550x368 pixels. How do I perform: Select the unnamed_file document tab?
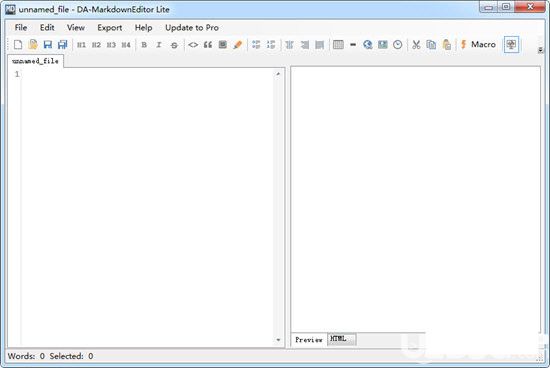35,61
